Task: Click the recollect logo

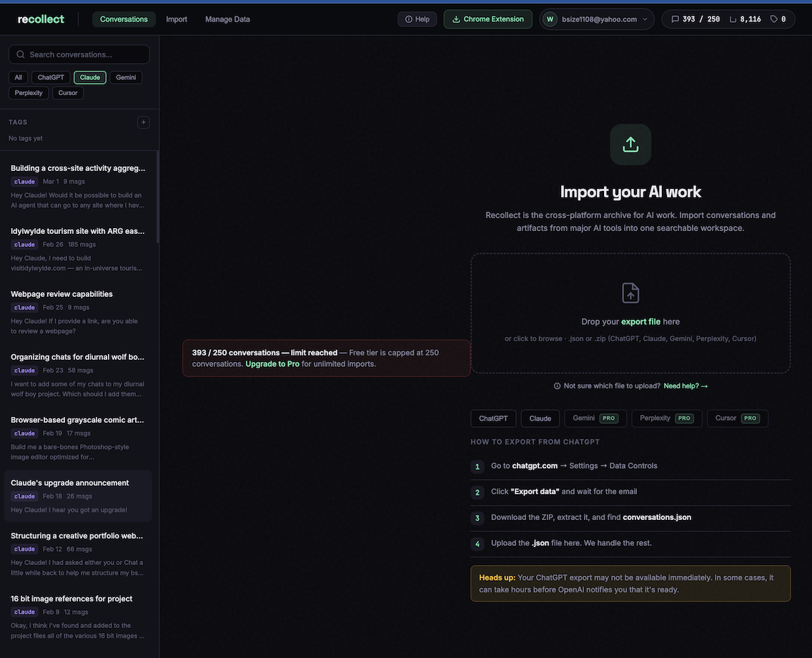Action: pos(41,19)
